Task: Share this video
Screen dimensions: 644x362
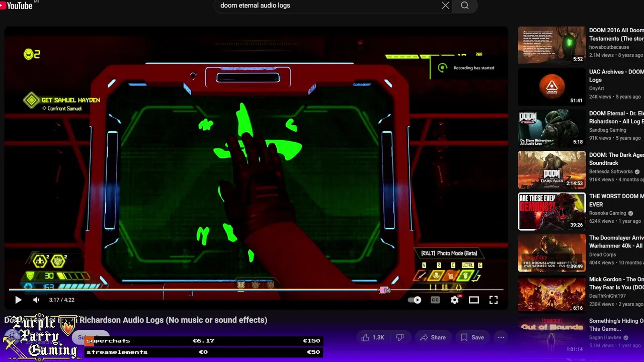Action: 433,337
